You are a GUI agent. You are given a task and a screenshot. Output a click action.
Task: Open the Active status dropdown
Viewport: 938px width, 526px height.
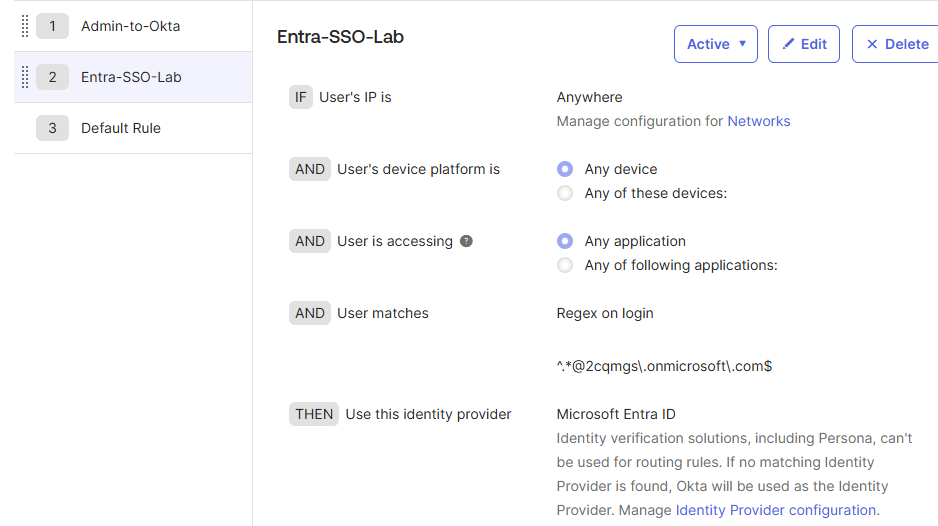(715, 44)
